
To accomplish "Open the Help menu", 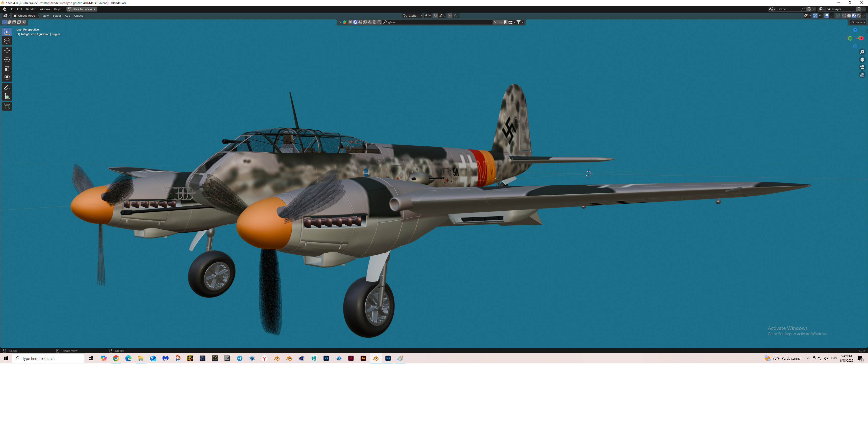I will point(57,9).
